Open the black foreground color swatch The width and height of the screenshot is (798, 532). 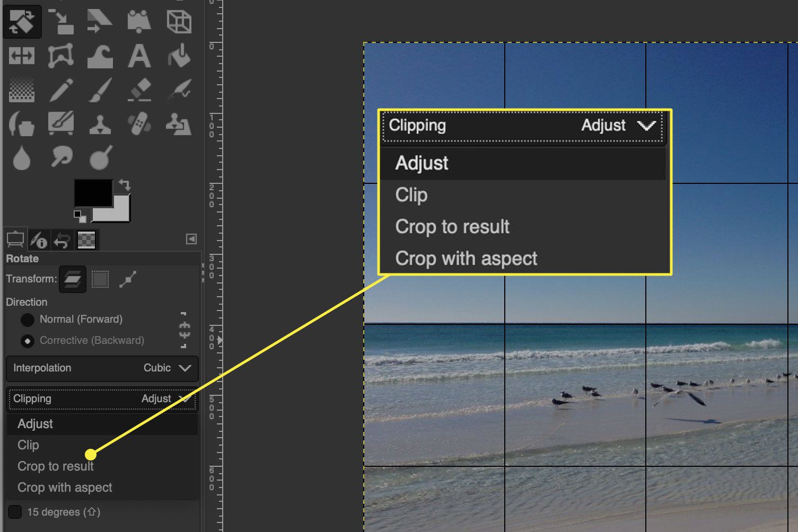click(93, 192)
